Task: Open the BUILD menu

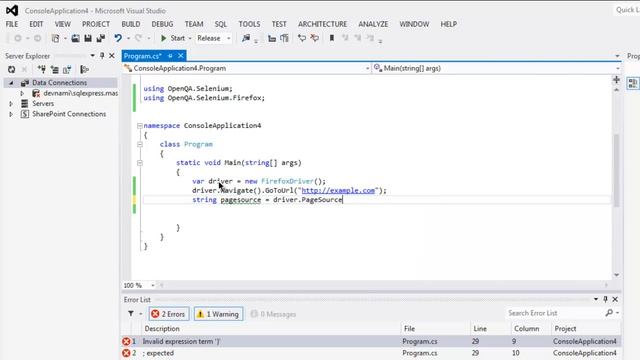Action: 131,24
